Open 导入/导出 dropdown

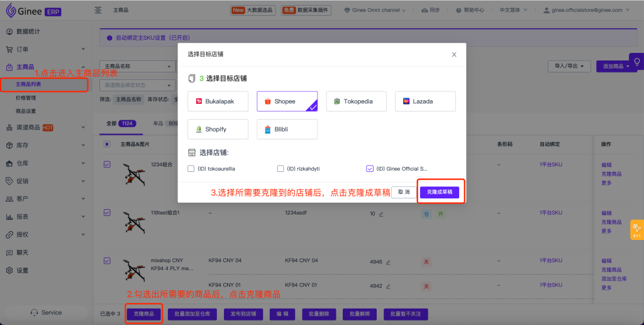coord(569,66)
